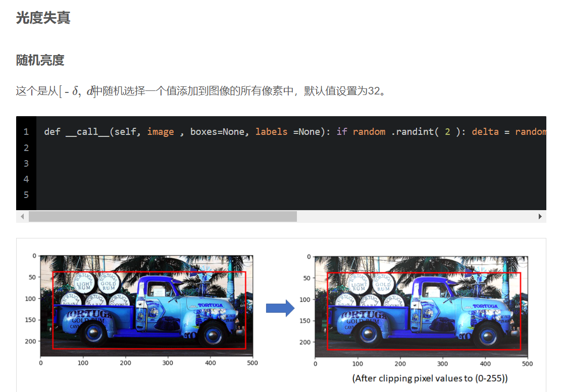Click the original truck image on the left
Viewport: 563px width, 392px height.
coord(146,306)
